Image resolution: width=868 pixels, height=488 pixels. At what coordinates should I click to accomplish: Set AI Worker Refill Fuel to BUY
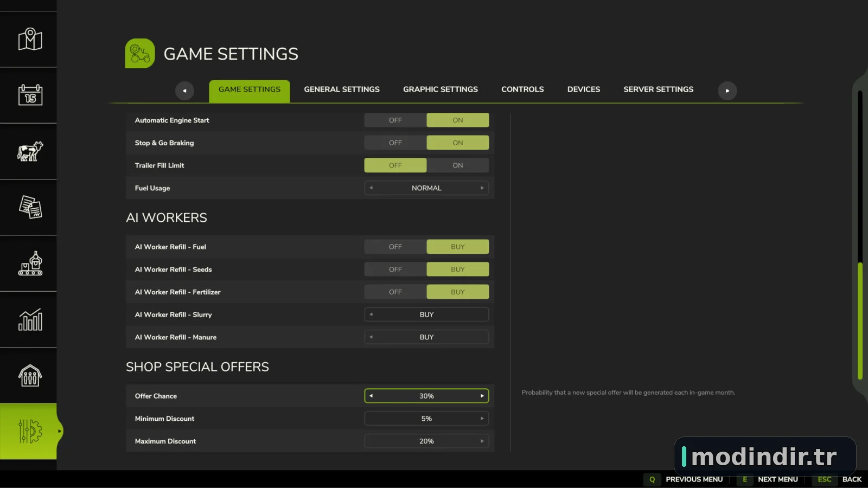click(x=458, y=247)
